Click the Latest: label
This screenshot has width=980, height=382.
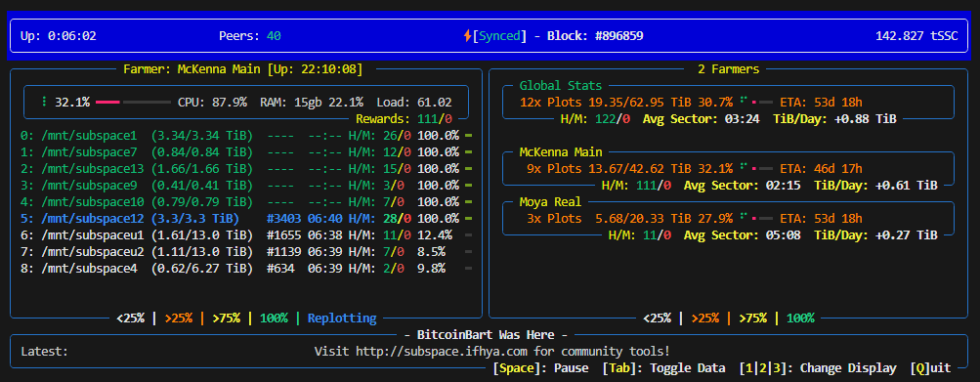(44, 352)
